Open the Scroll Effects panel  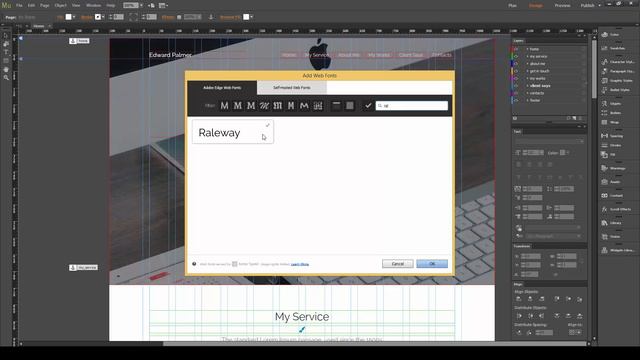(x=616, y=209)
